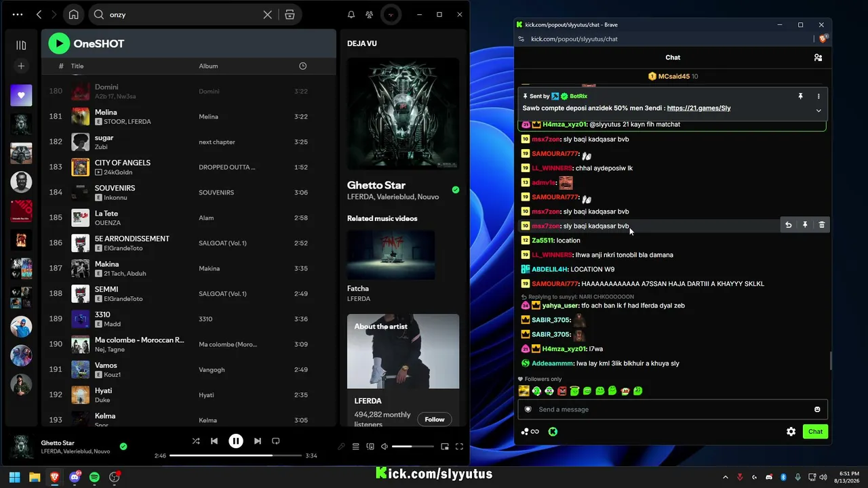The image size is (868, 488).
Task: Select track 186 5E ARRONDISSEMENT
Action: pos(189,243)
